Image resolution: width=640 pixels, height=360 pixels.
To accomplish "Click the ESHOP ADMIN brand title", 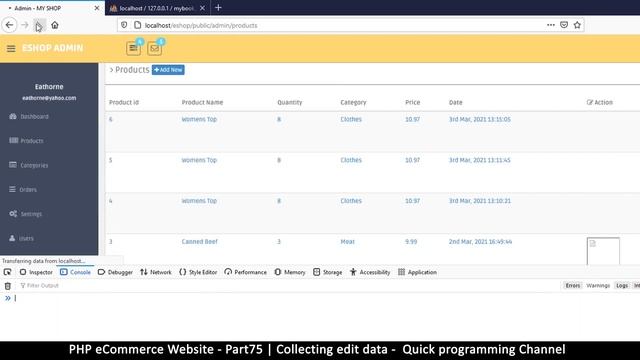I will [x=53, y=48].
